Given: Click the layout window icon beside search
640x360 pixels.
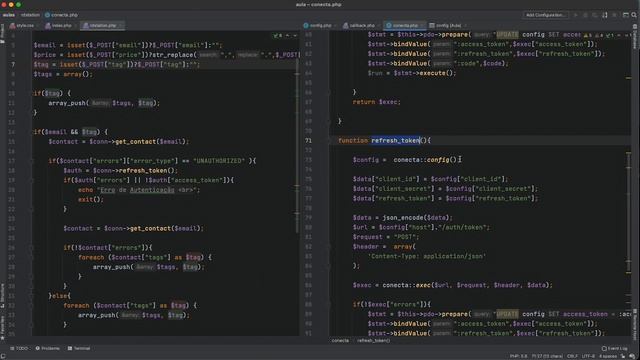Looking at the screenshot, I should [x=626, y=15].
